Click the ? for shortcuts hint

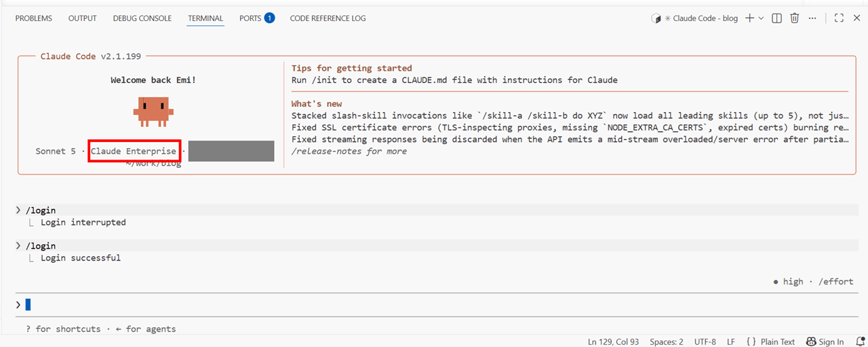[x=63, y=329]
